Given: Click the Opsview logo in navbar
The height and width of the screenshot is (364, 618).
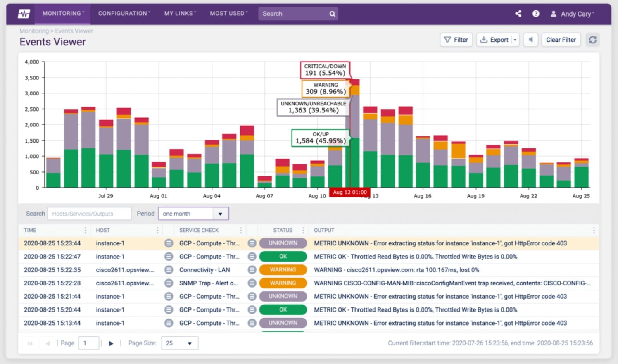Looking at the screenshot, I should coord(24,13).
